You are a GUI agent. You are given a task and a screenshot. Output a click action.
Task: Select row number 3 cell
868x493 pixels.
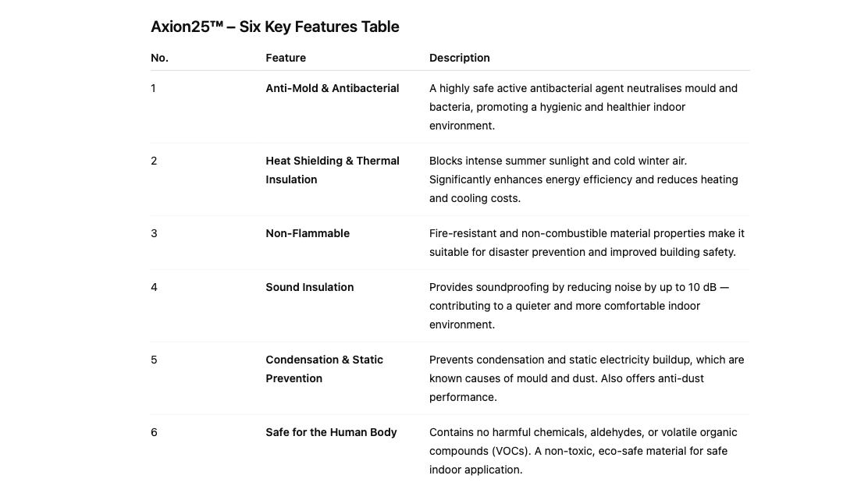point(154,233)
